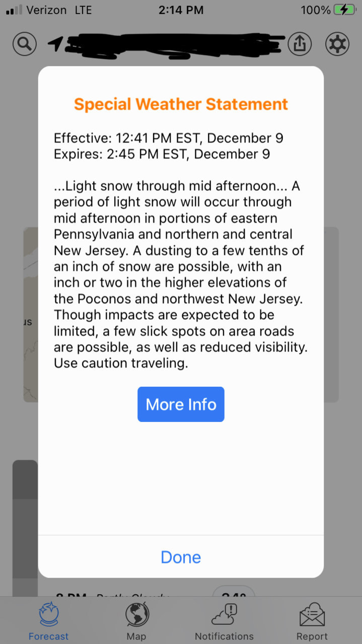Open the Notifications cloud alert icon

coord(225,615)
